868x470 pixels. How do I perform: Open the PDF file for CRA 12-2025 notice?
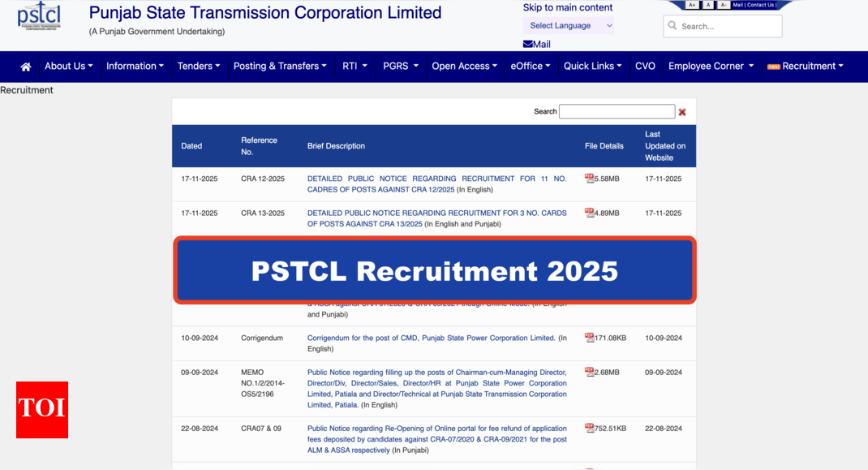point(590,179)
